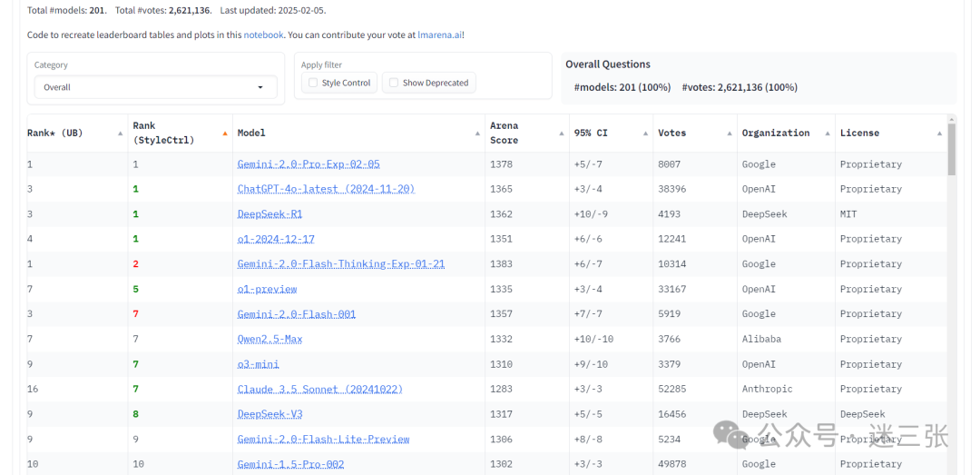
Task: Enable the Style Control checkbox
Action: (313, 83)
